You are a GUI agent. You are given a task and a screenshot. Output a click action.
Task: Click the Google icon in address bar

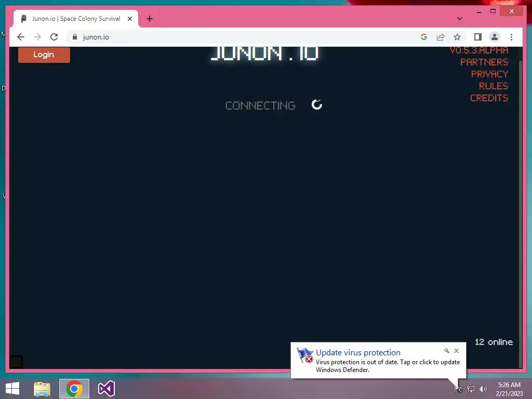pos(424,37)
